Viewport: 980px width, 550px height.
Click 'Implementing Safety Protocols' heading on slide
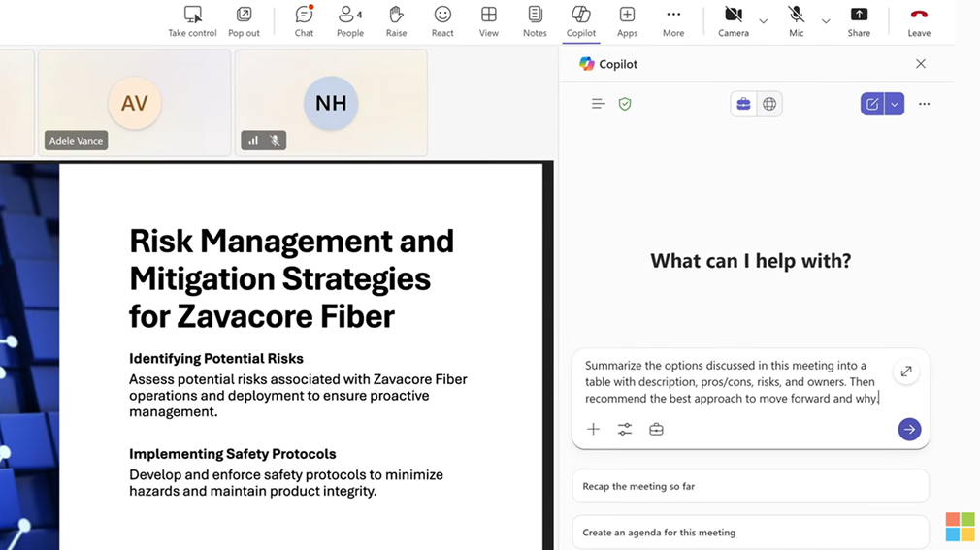coord(233,454)
